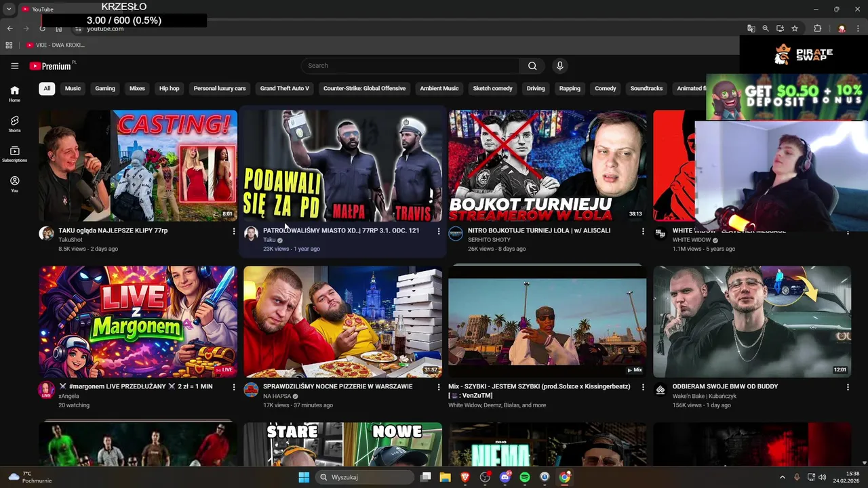Viewport: 868px width, 488px height.
Task: Open TakuShot channel avatar
Action: [46, 234]
